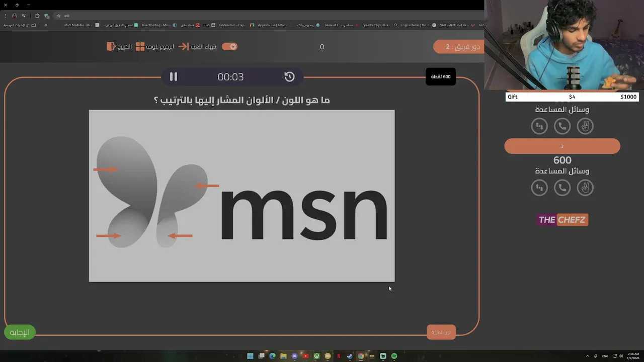Open the Windows Start menu

pyautogui.click(x=250, y=356)
